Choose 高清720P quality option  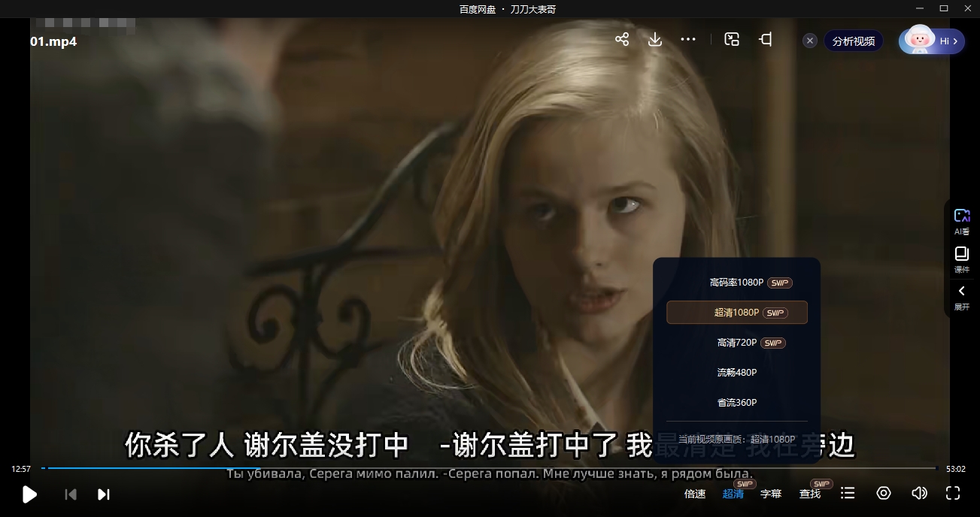click(737, 343)
